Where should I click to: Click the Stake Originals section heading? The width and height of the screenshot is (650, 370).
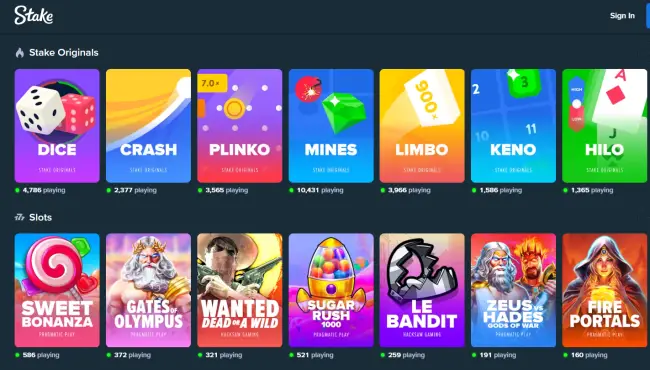[x=64, y=53]
